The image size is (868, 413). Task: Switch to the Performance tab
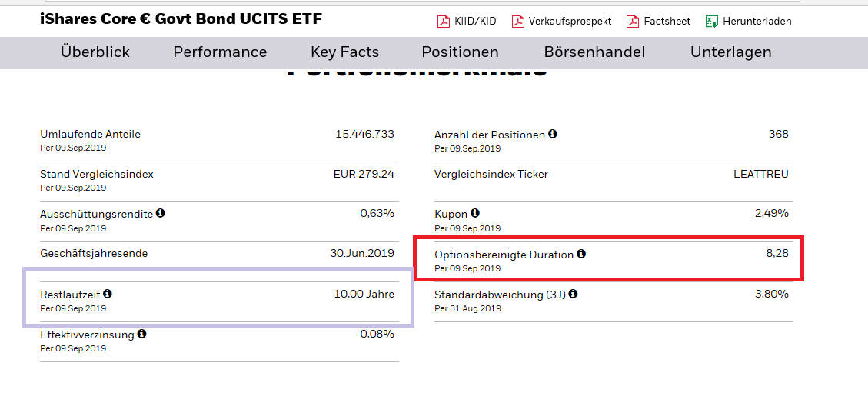(220, 52)
